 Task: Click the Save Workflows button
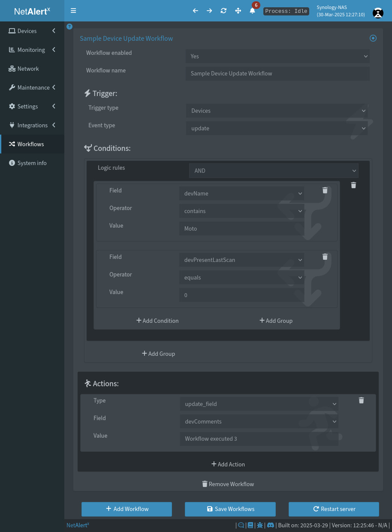pos(230,509)
